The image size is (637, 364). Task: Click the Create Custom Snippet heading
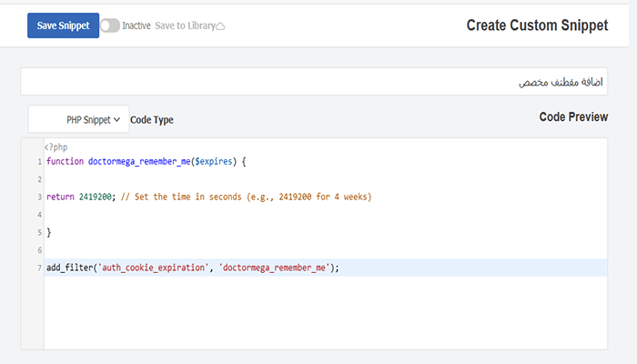pos(537,25)
